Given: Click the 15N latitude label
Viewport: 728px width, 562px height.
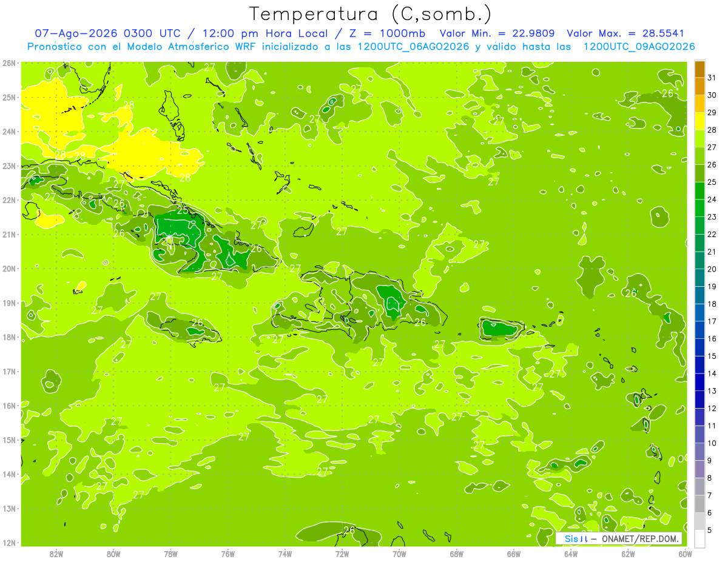Looking at the screenshot, I should click(8, 440).
